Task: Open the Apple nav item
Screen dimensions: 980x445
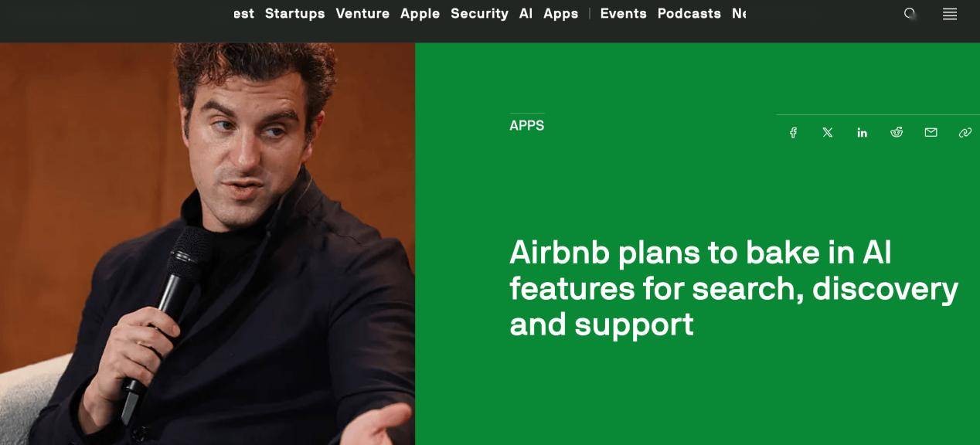Action: pos(420,13)
